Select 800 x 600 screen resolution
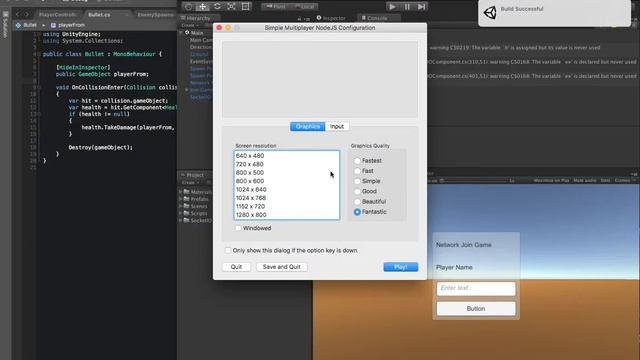Screen dimensions: 640x360 tap(287, 181)
